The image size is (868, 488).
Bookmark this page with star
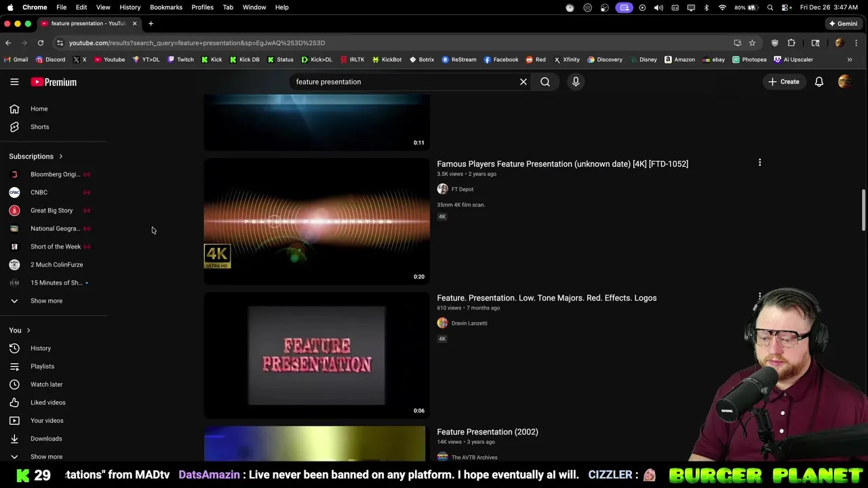click(x=752, y=43)
